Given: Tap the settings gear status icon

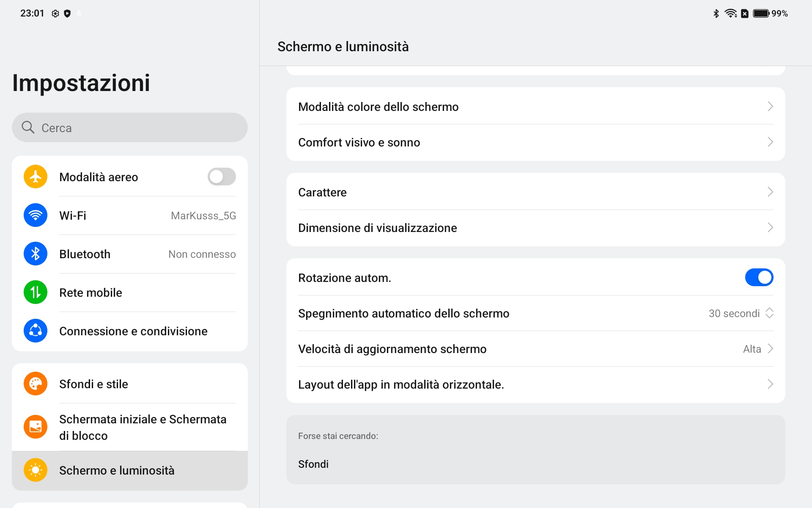Looking at the screenshot, I should 55,14.
